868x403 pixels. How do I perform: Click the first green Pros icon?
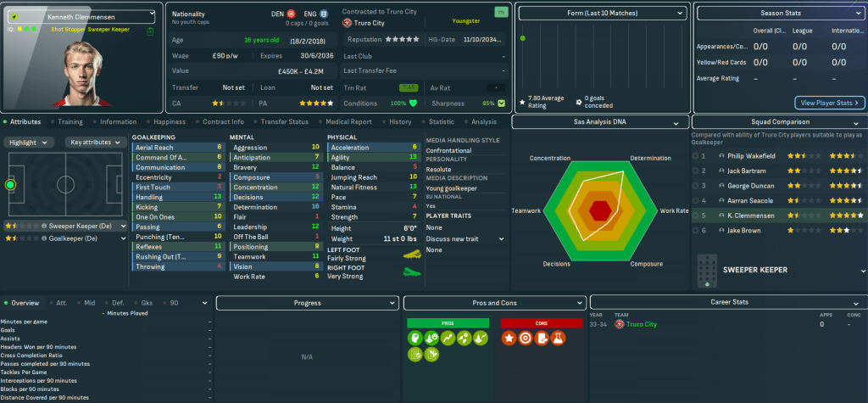click(x=415, y=339)
